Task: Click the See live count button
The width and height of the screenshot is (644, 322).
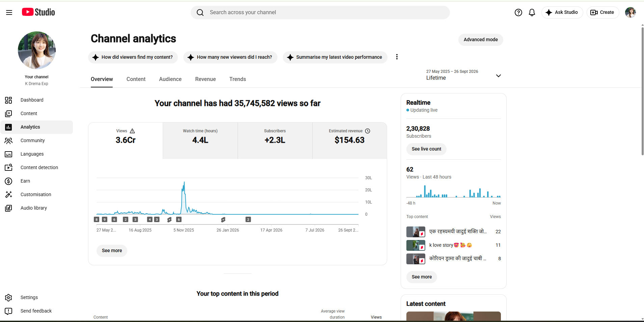Action: [x=426, y=149]
